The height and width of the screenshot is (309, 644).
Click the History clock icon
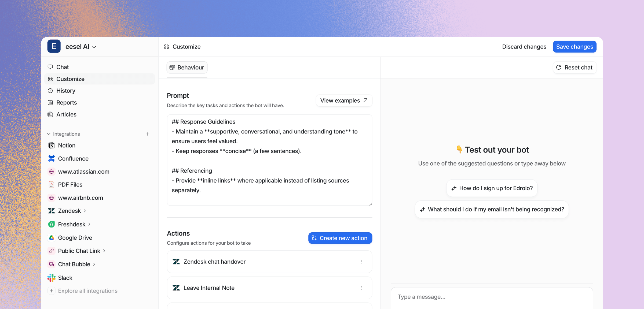coord(50,91)
